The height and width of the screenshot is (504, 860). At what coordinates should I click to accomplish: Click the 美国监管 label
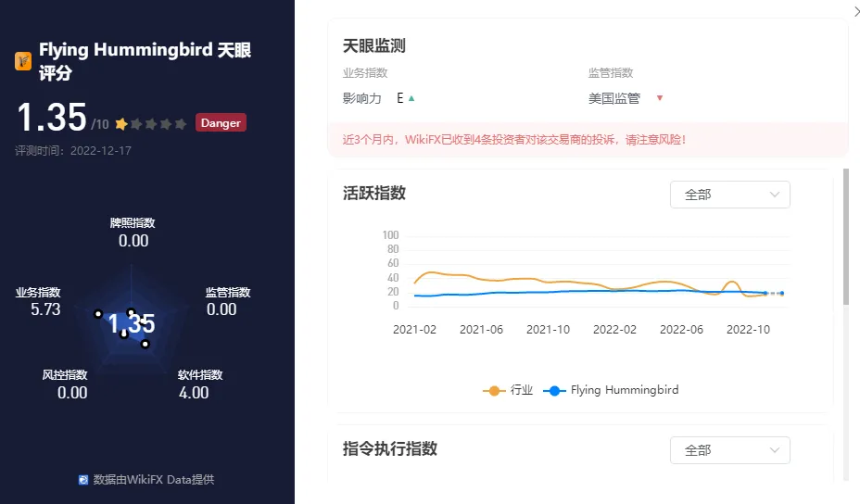(614, 99)
